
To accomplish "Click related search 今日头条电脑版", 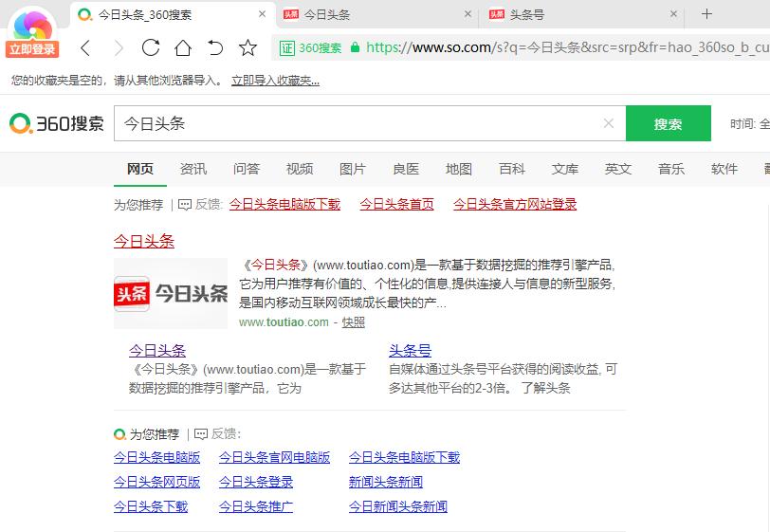I will [156, 457].
